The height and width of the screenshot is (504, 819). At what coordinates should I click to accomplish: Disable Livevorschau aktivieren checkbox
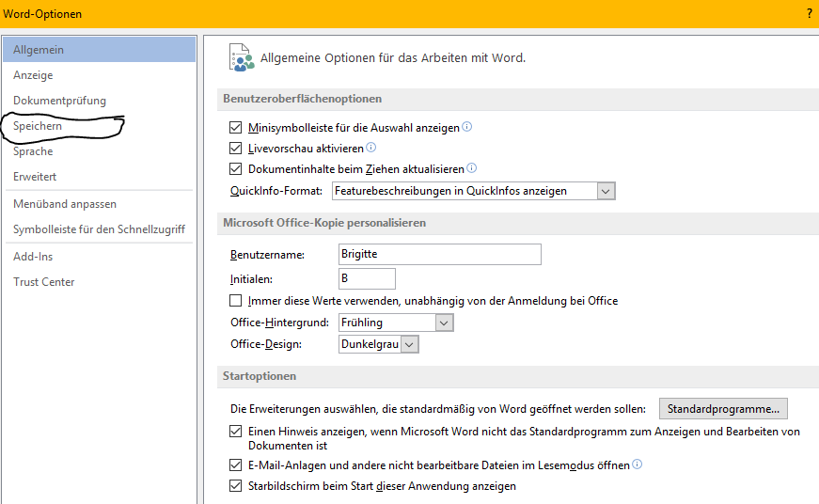pyautogui.click(x=236, y=149)
